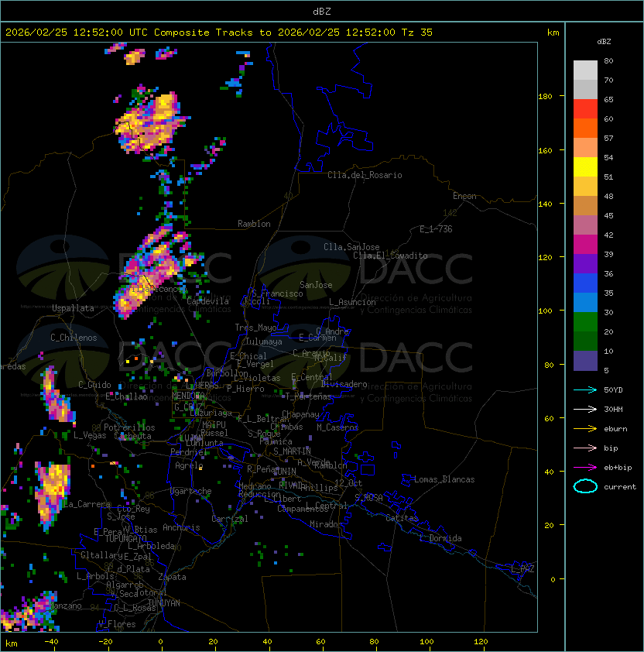Screen dimensions: 644x652
Task: Click the L_Dormida map label
Action: tap(440, 538)
